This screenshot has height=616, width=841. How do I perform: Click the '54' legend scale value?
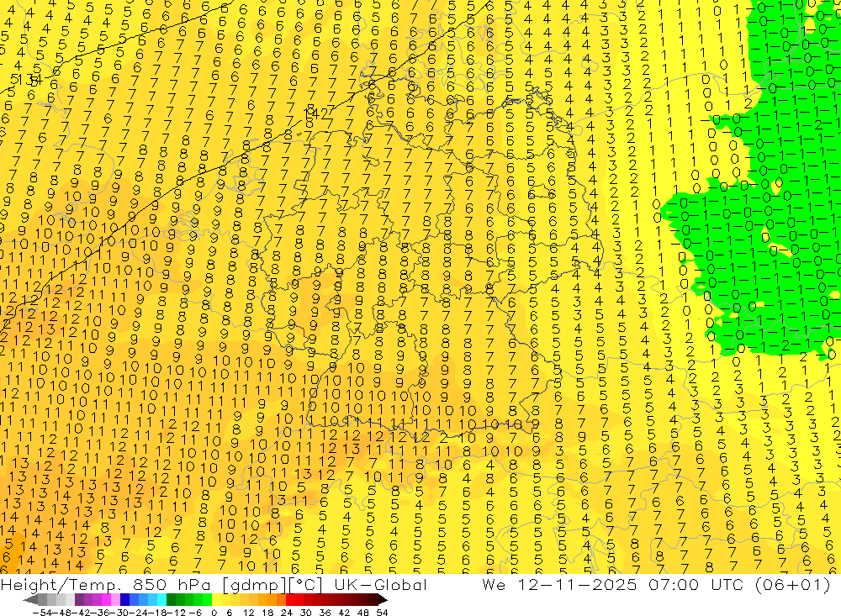coord(382,613)
